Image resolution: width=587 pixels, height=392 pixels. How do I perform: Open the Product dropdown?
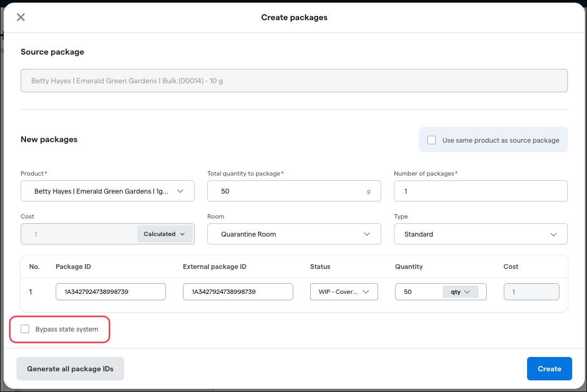point(108,191)
